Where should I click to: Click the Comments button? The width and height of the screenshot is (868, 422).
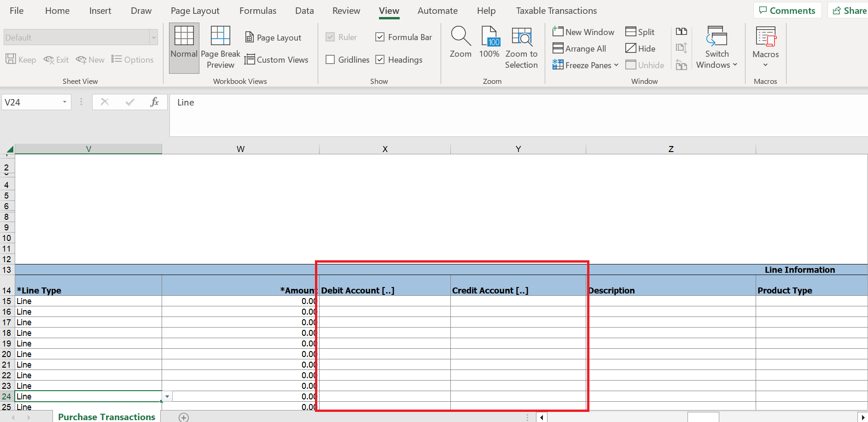click(x=787, y=10)
